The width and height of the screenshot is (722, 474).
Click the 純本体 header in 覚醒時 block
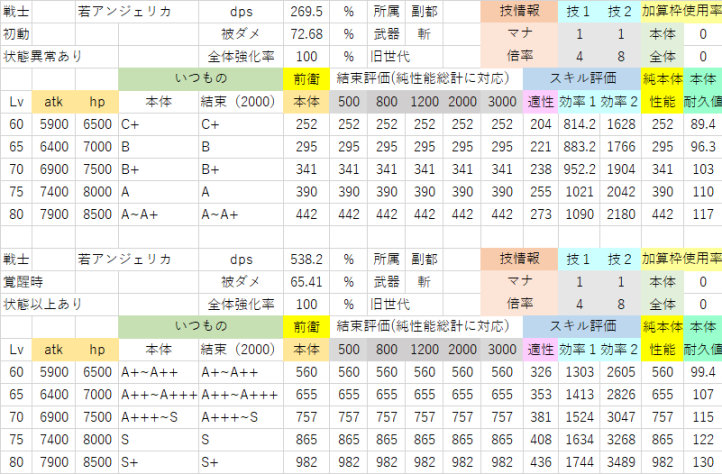pyautogui.click(x=662, y=327)
